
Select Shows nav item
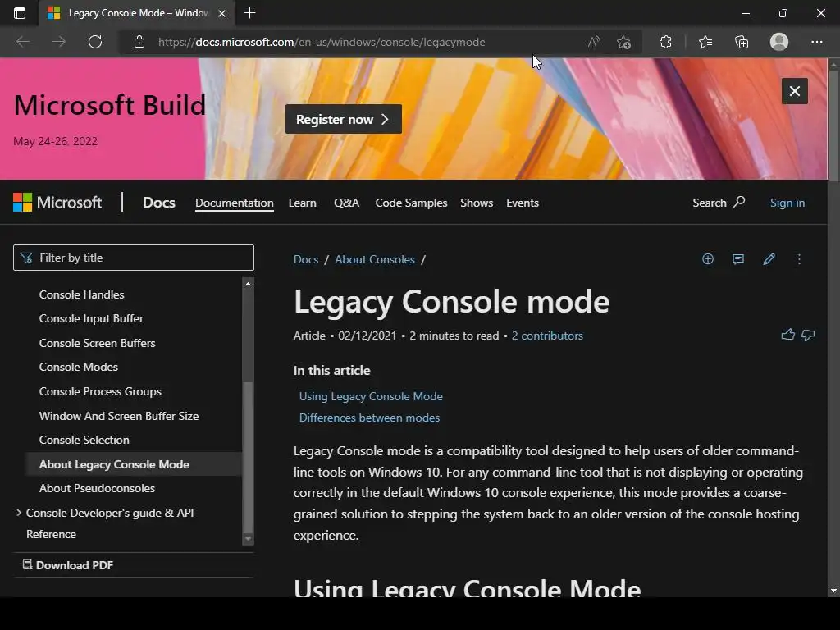pos(477,203)
